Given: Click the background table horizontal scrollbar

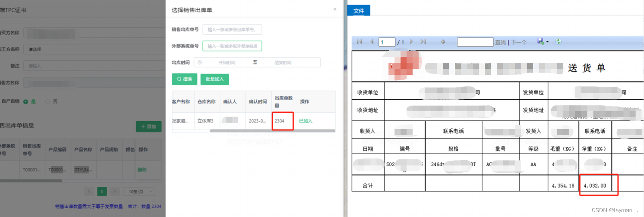Looking at the screenshot, I should 31,181.
